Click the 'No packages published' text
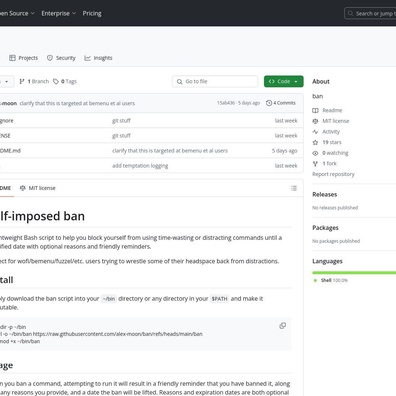 (x=336, y=241)
